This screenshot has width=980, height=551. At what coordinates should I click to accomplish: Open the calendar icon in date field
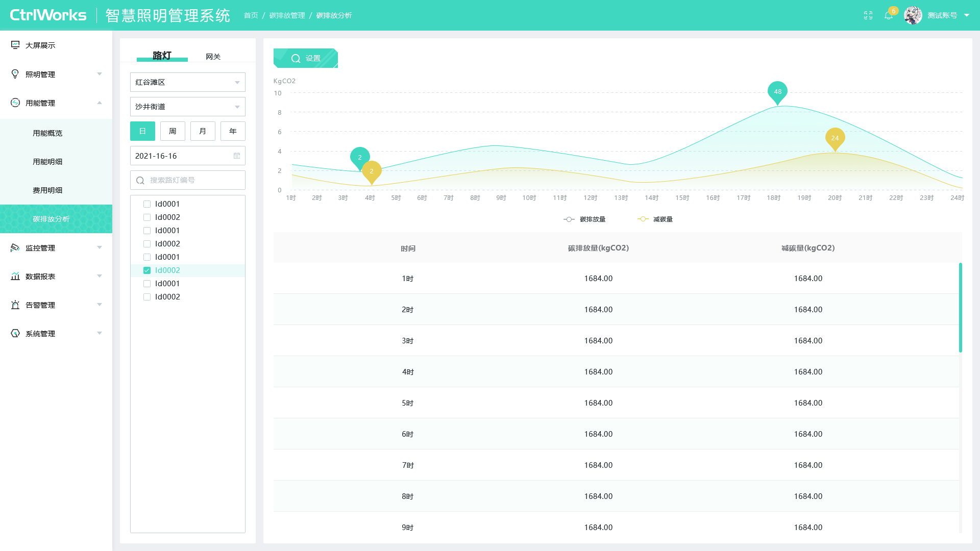coord(237,156)
